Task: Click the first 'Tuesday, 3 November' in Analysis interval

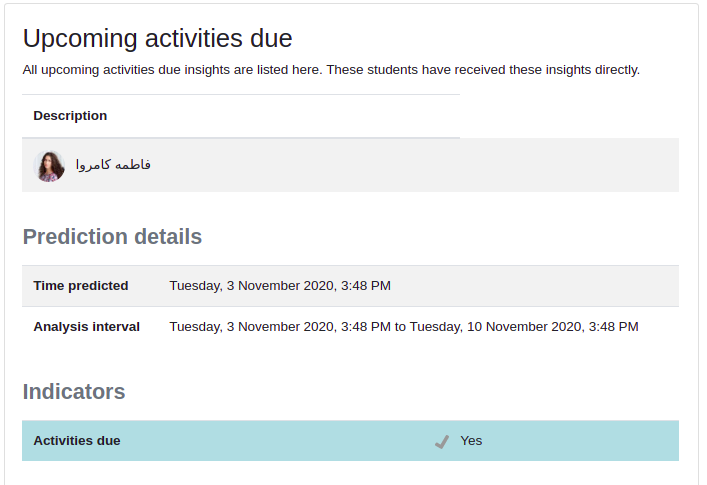Action: point(230,327)
